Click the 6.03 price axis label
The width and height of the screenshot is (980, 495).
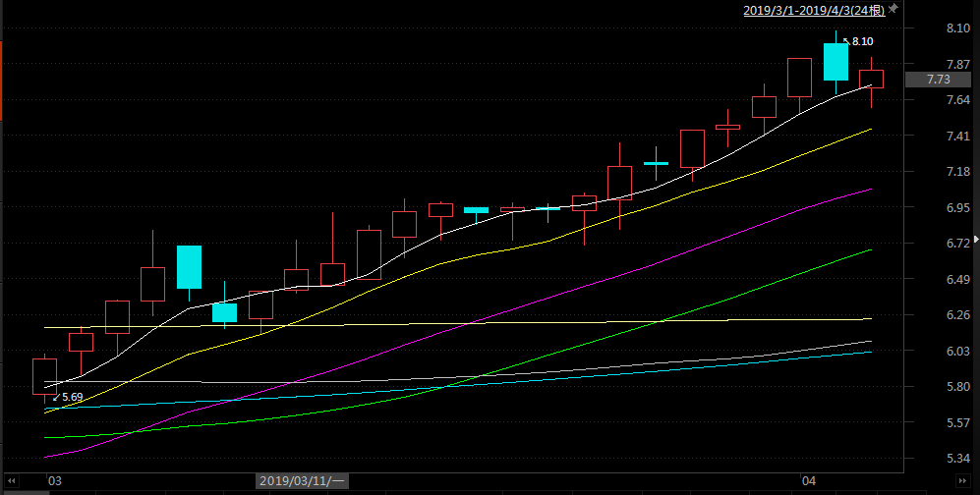point(958,352)
